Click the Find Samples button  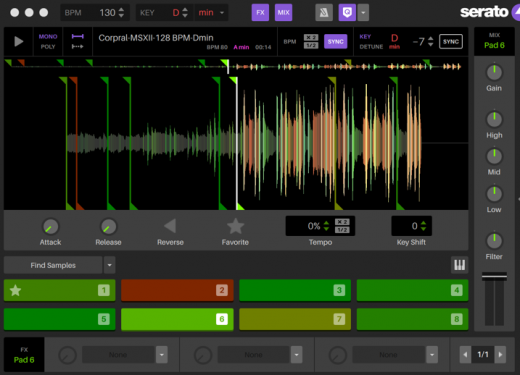pos(53,265)
